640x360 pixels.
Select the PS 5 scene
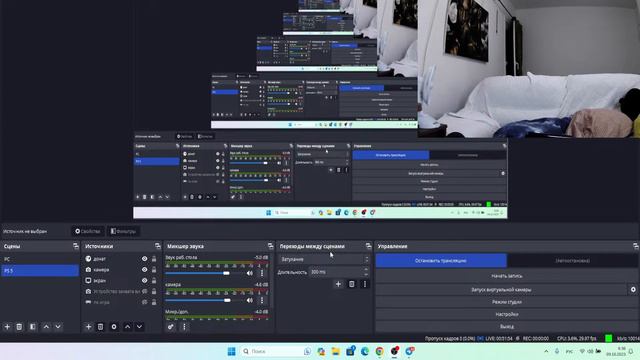click(40, 271)
